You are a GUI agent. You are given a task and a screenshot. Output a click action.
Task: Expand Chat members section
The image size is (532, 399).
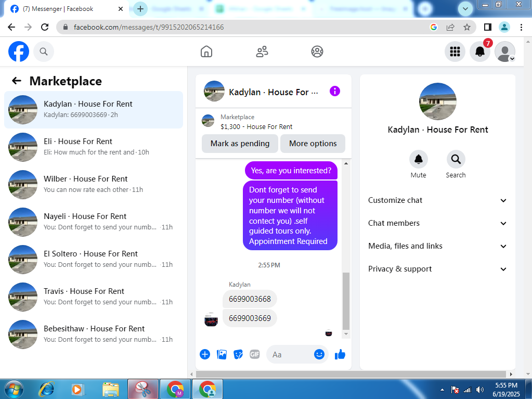(437, 223)
